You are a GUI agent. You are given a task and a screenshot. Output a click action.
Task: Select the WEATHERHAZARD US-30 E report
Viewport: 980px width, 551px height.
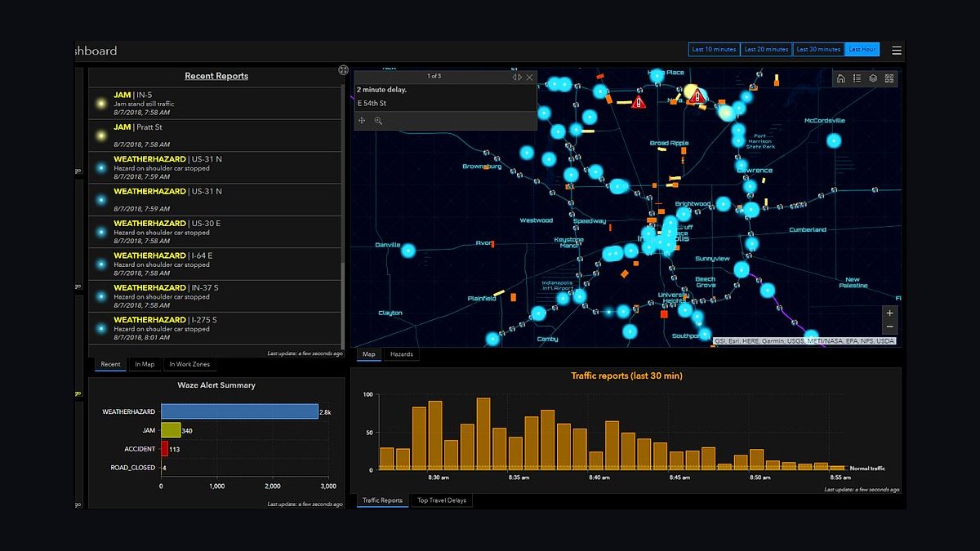click(216, 232)
